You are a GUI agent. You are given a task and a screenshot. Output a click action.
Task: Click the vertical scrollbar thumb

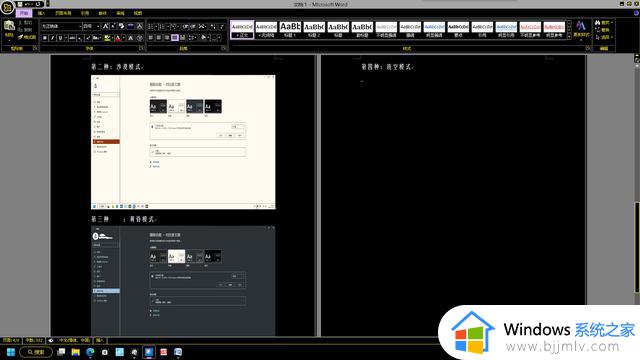[x=636, y=247]
